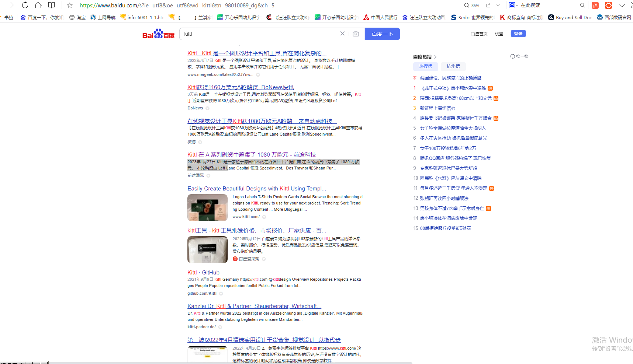The height and width of the screenshot is (364, 633).
Task: Click the 85% zoom magnifier indicator
Action: point(472,6)
